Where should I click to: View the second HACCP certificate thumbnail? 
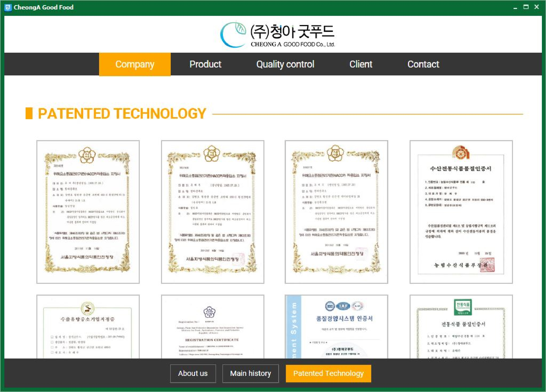click(x=212, y=212)
